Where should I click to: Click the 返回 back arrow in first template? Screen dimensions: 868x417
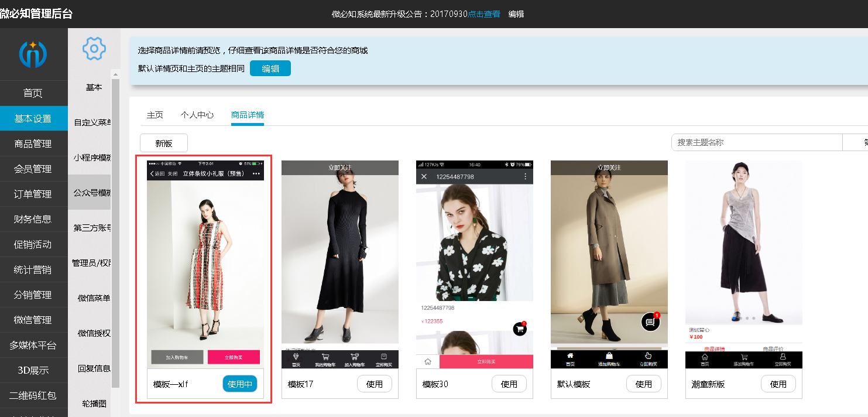click(x=153, y=174)
